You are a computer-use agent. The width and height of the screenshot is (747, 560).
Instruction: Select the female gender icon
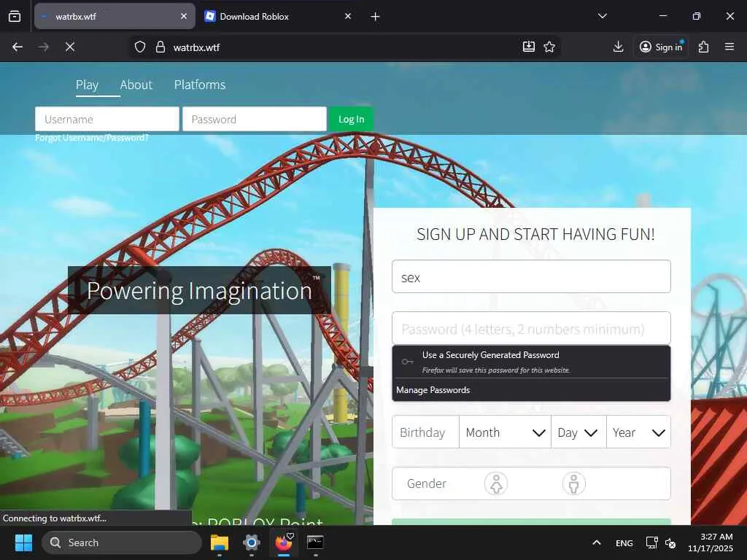click(x=496, y=484)
